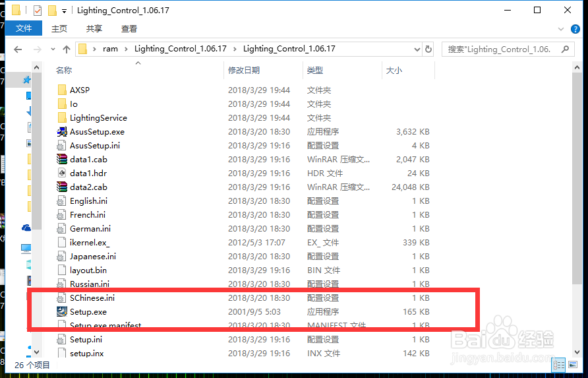Open the Io folder icon
Screen dimensions: 588x378
tap(62, 104)
